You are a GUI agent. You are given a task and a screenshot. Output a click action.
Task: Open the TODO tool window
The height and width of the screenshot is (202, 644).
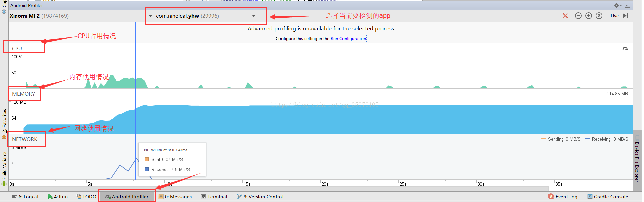[86, 197]
